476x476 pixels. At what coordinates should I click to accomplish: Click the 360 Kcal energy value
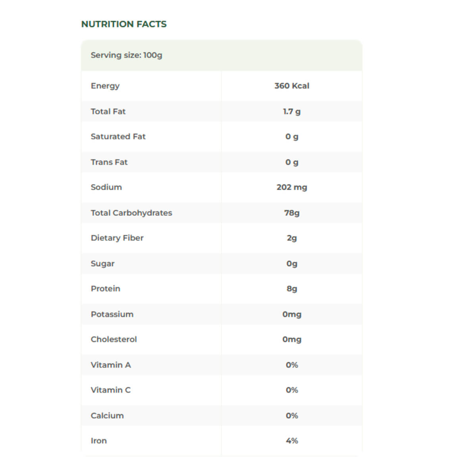pos(292,86)
